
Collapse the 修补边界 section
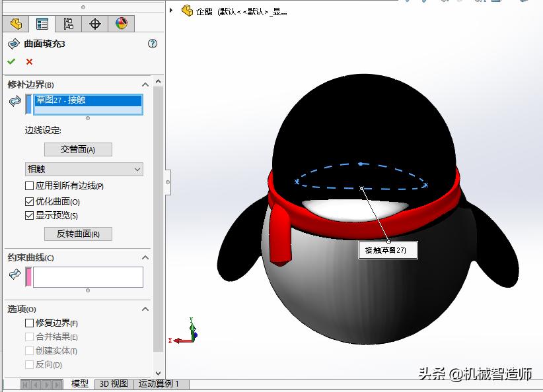pyautogui.click(x=145, y=84)
